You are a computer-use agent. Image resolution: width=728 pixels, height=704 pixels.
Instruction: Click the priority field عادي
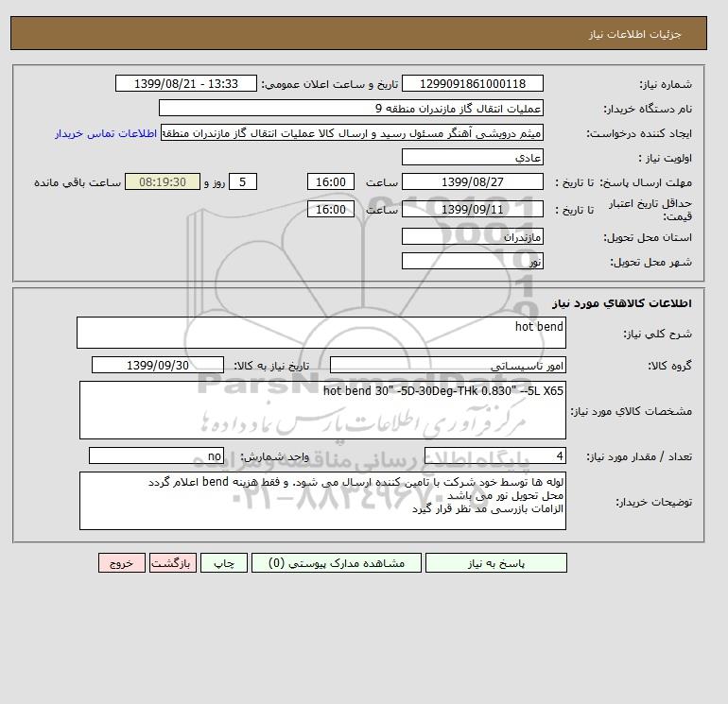tap(472, 157)
